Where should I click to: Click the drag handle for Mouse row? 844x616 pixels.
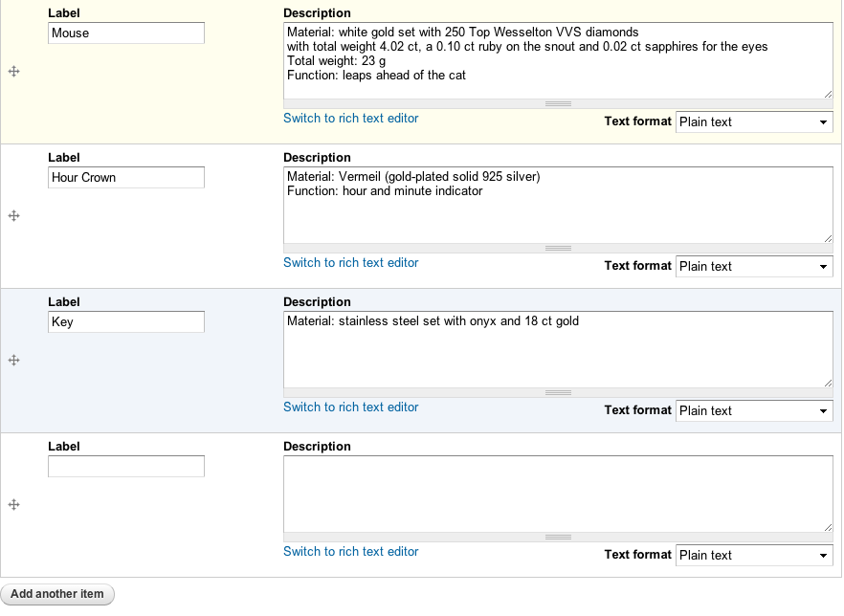point(14,72)
